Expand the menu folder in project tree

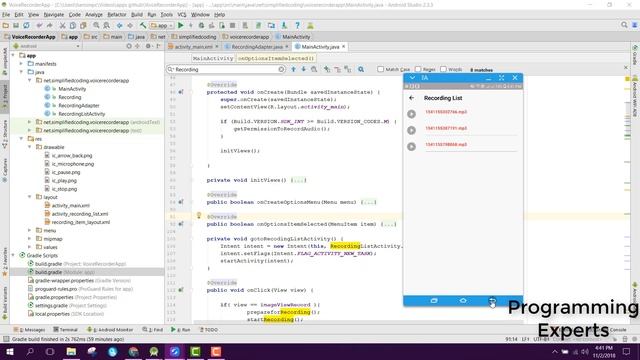point(29,231)
